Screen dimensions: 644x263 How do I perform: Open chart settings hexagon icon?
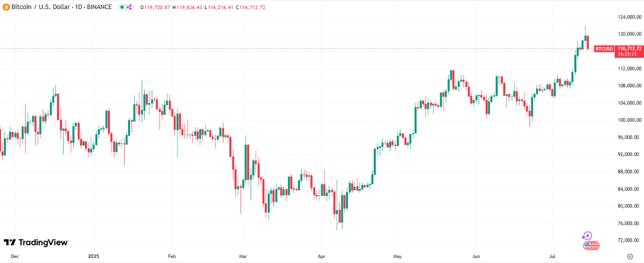pos(630,256)
